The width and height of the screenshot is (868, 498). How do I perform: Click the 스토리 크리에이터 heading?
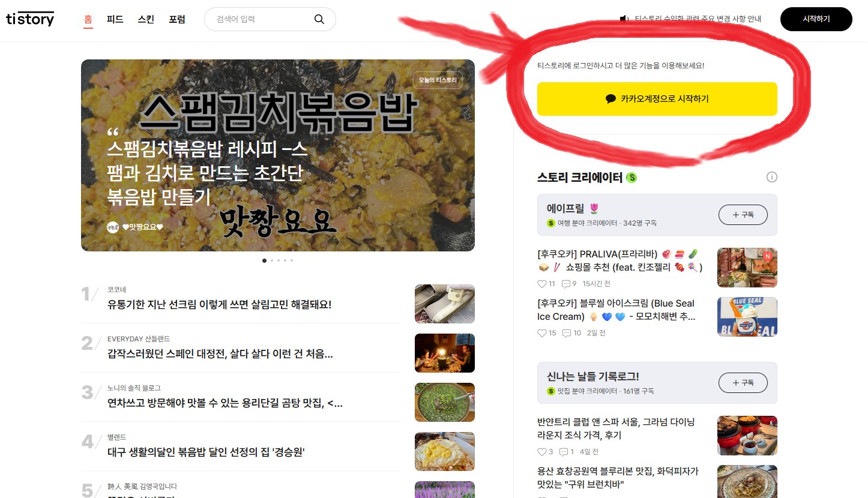point(580,178)
